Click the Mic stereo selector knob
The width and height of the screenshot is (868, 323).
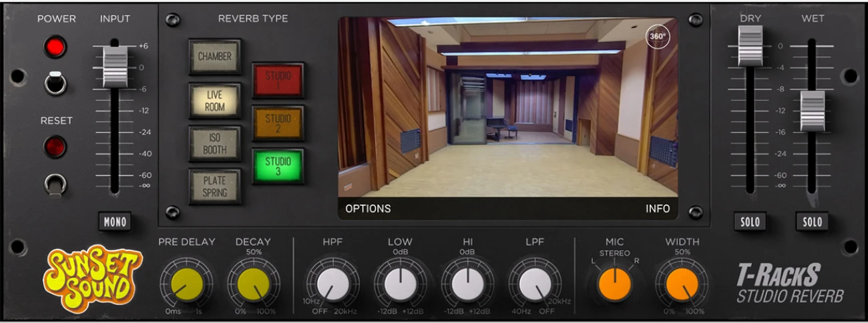tap(615, 285)
